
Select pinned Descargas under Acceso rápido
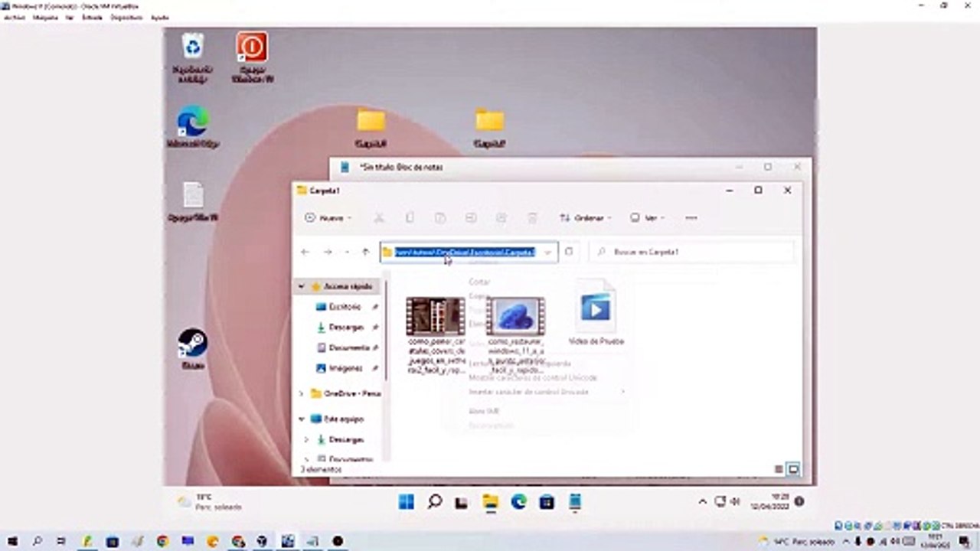click(x=346, y=328)
